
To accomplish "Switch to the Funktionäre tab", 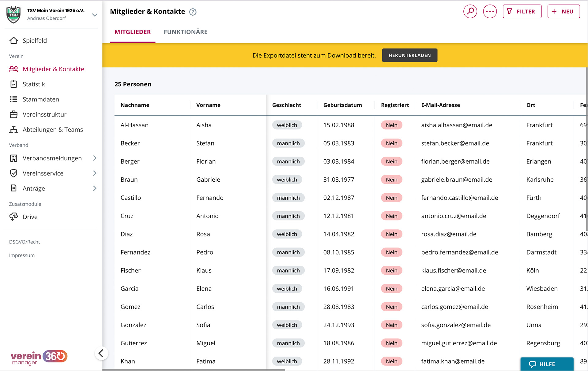I will click(x=186, y=32).
